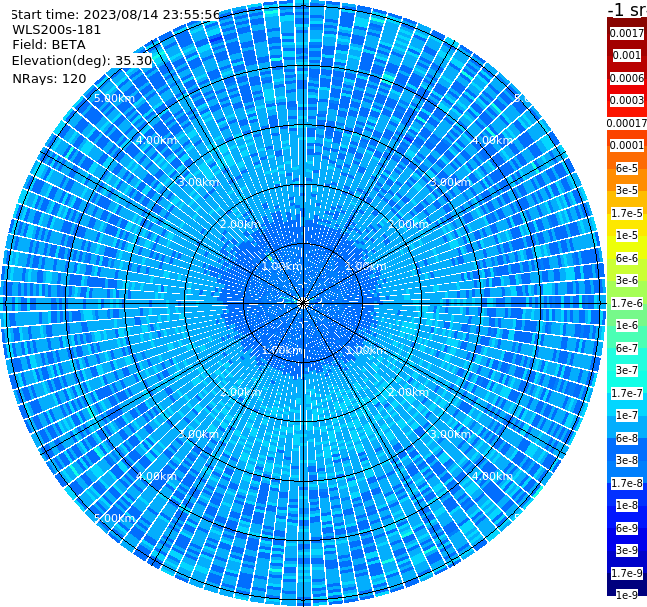The image size is (647, 607).
Task: Select the 0.0001 colorbar value
Action: [x=627, y=145]
